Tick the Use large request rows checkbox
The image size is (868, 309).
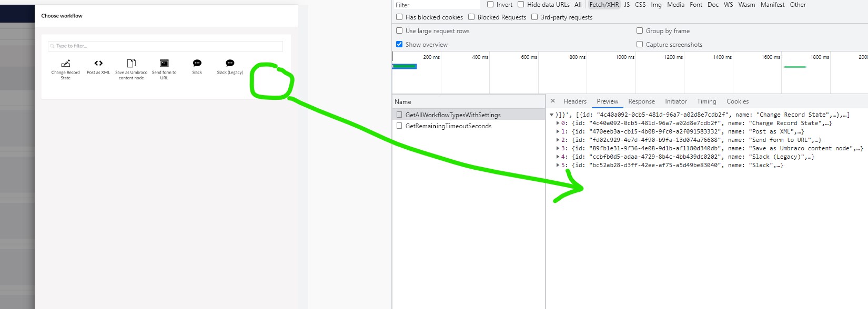[x=399, y=31]
